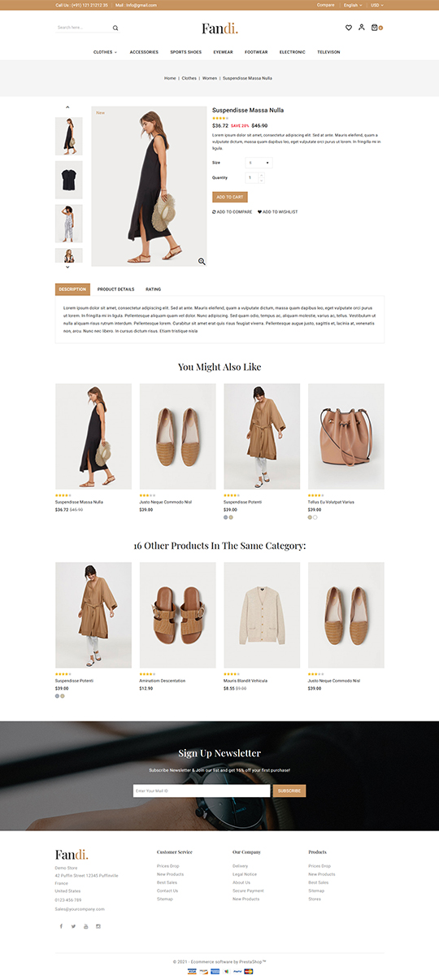The image size is (439, 980).
Task: Click the Enter Your Mail ID field
Action: pos(202,791)
